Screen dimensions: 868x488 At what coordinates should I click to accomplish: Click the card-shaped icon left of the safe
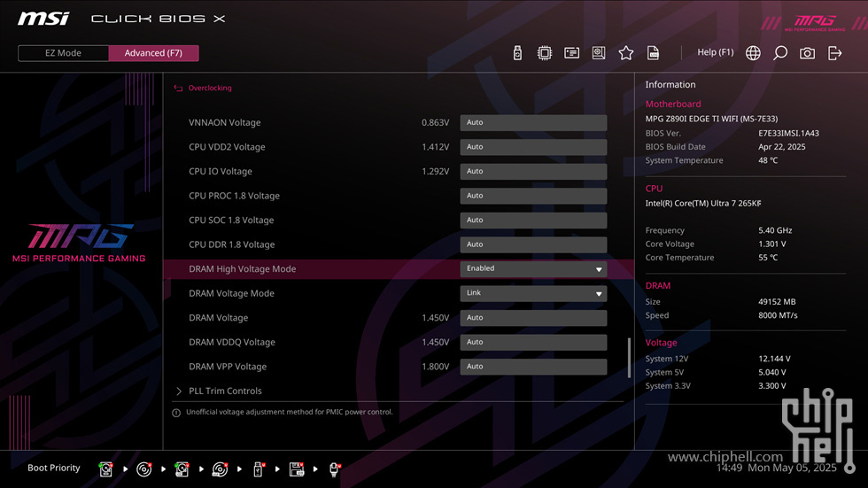coord(571,52)
